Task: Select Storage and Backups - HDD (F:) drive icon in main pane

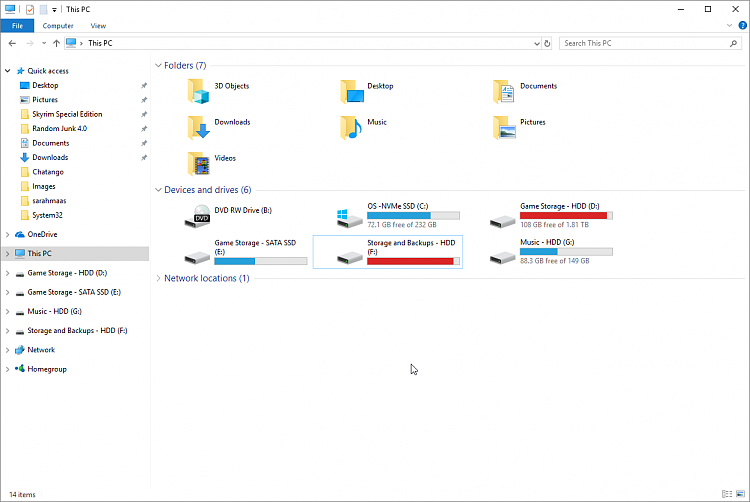Action: pyautogui.click(x=350, y=258)
